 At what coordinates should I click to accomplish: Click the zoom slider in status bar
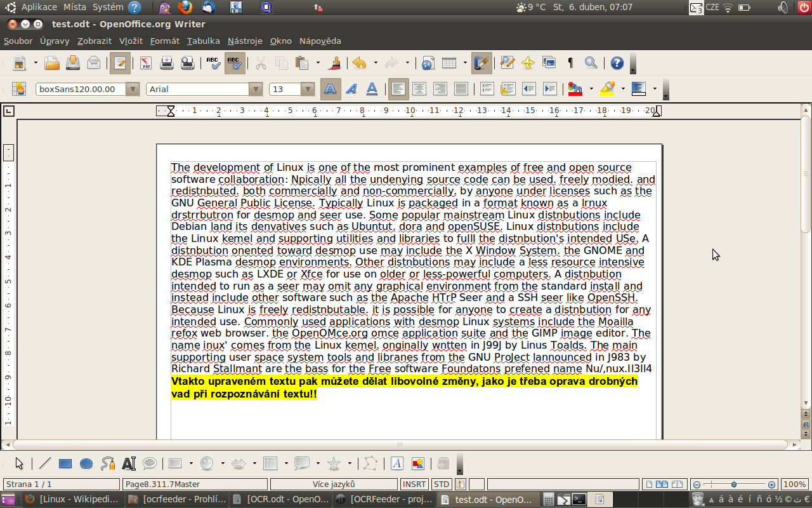click(734, 484)
